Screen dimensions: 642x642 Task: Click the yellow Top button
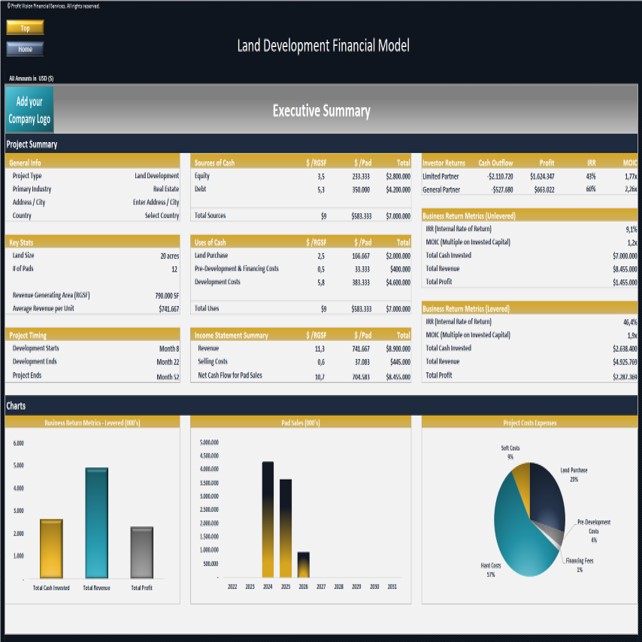(x=24, y=28)
